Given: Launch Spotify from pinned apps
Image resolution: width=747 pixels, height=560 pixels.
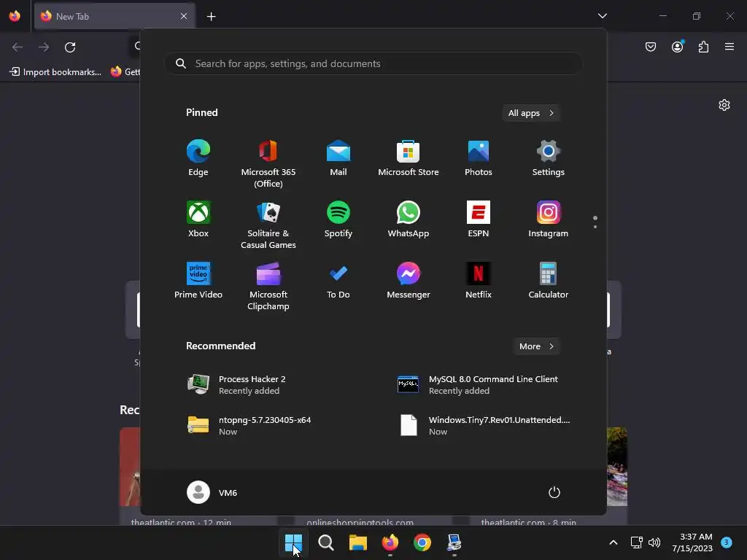Looking at the screenshot, I should (x=338, y=219).
